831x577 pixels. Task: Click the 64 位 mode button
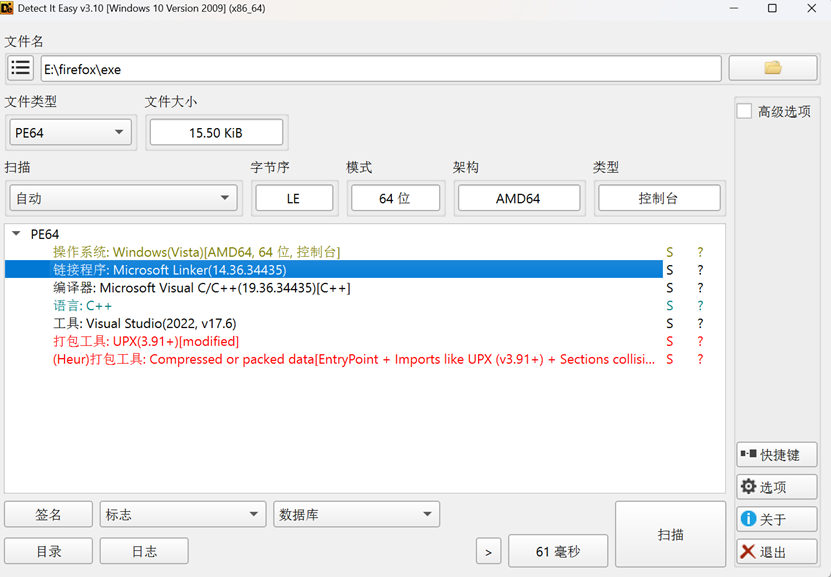point(395,198)
